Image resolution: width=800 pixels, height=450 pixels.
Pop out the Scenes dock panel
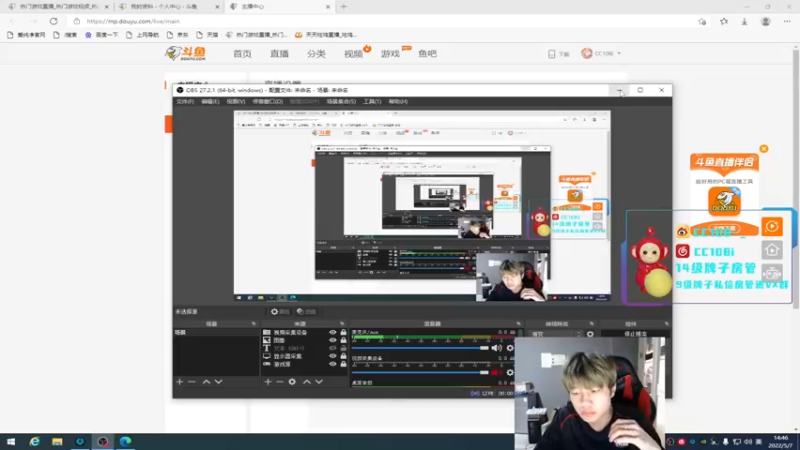254,323
